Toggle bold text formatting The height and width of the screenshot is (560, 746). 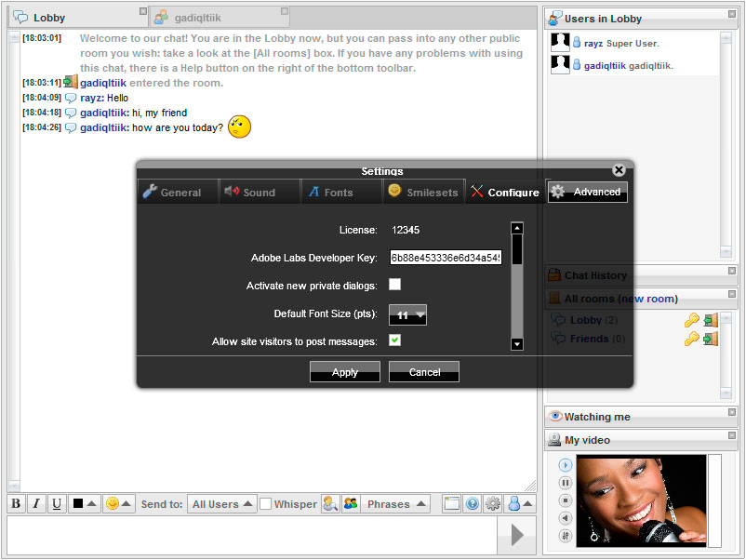17,504
